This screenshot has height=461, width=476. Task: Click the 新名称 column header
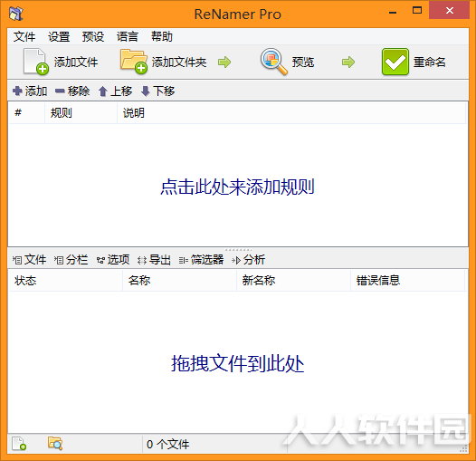259,280
